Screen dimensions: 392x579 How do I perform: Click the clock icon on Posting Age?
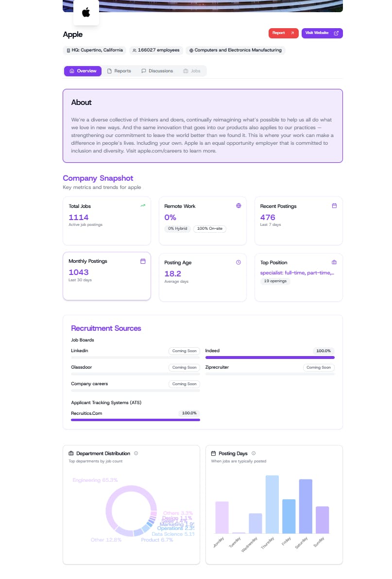pos(239,262)
